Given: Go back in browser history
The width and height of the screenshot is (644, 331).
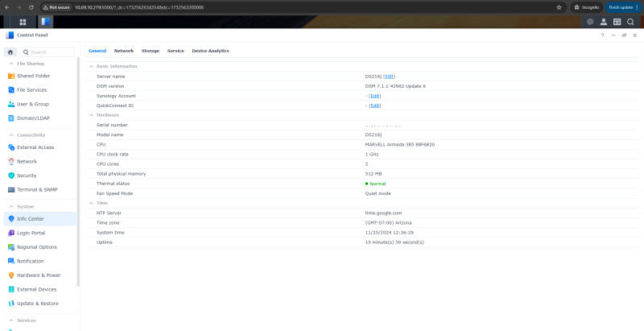Looking at the screenshot, I should point(7,7).
